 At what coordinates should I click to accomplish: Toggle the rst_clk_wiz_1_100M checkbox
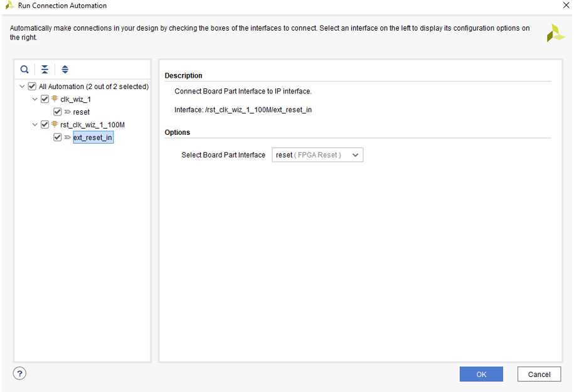click(45, 125)
